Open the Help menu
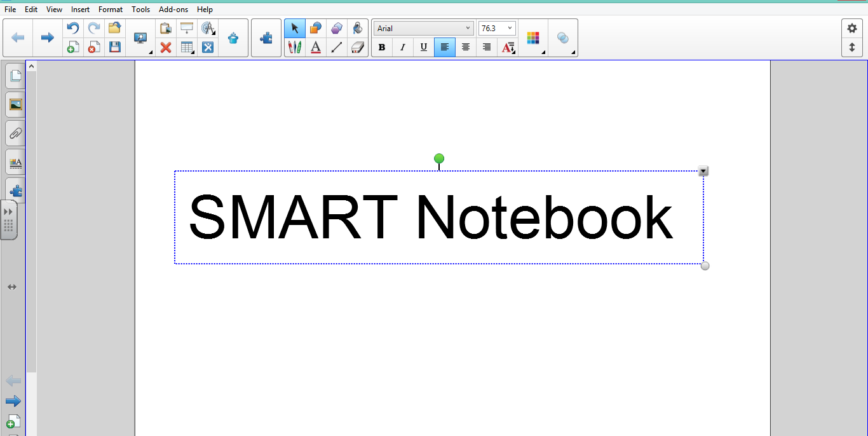868x436 pixels. click(x=205, y=10)
